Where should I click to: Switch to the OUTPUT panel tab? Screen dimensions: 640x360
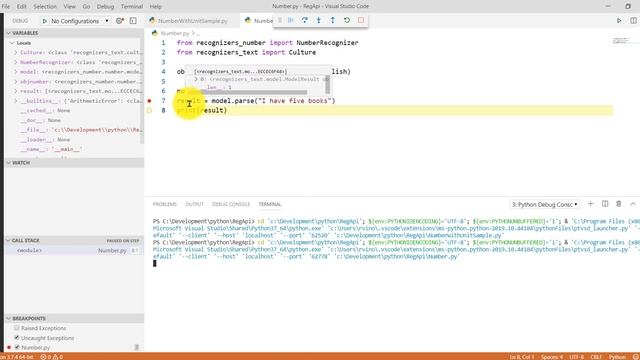pyautogui.click(x=194, y=204)
